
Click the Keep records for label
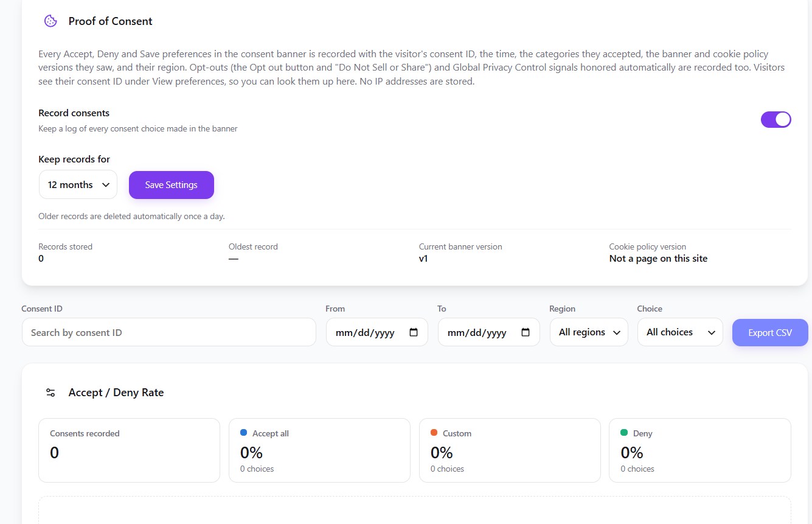pyautogui.click(x=74, y=159)
